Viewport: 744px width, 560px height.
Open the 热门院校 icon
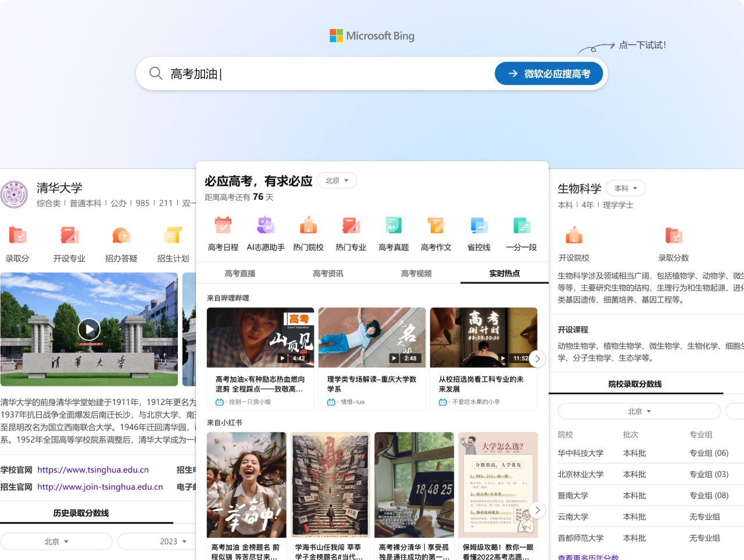point(308,225)
